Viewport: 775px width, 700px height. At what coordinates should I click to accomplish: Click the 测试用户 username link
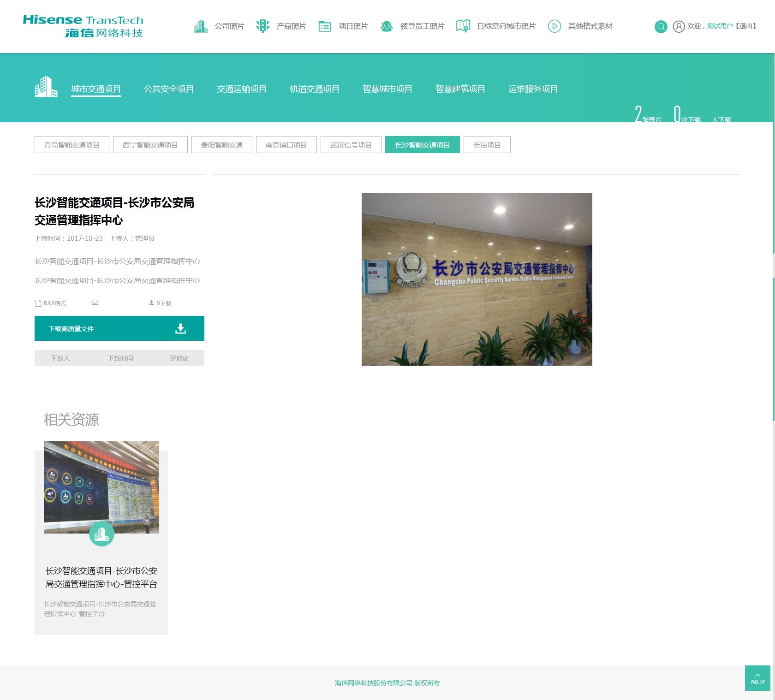(x=720, y=26)
